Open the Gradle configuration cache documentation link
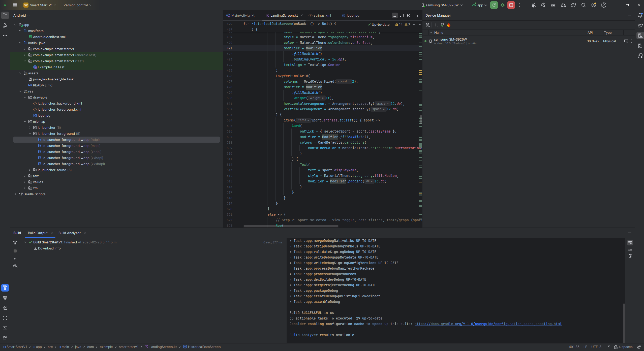 coord(488,324)
